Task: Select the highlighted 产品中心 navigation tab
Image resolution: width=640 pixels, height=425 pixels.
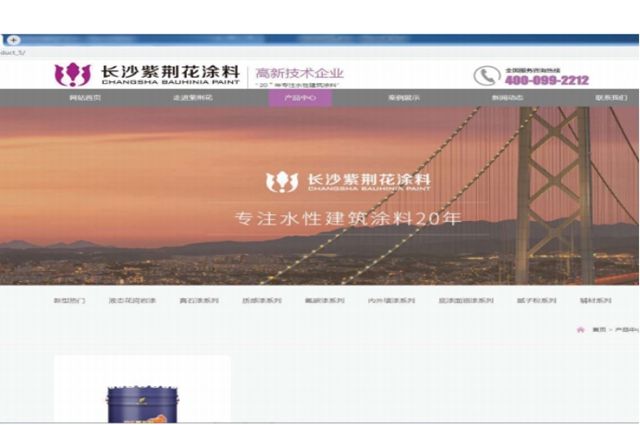Action: coord(300,98)
